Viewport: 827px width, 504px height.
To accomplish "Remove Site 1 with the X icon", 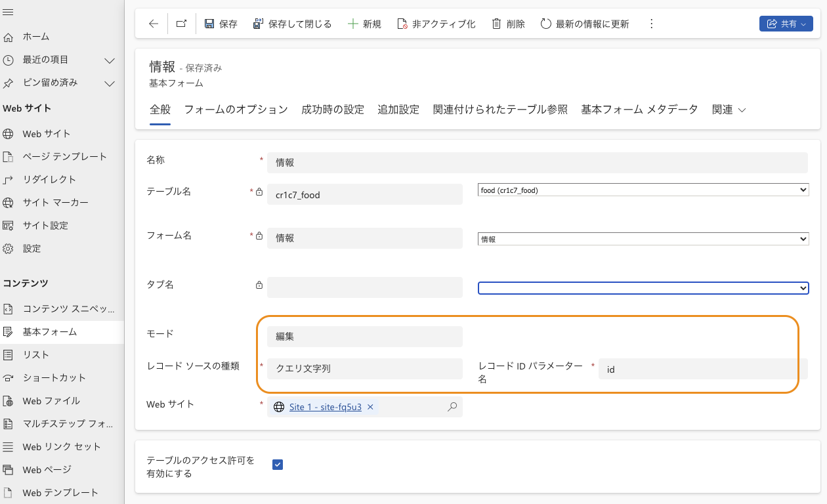I will click(x=370, y=407).
